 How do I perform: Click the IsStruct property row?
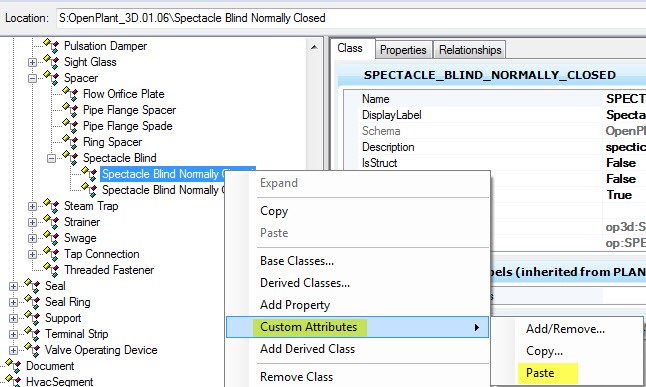tap(495, 163)
